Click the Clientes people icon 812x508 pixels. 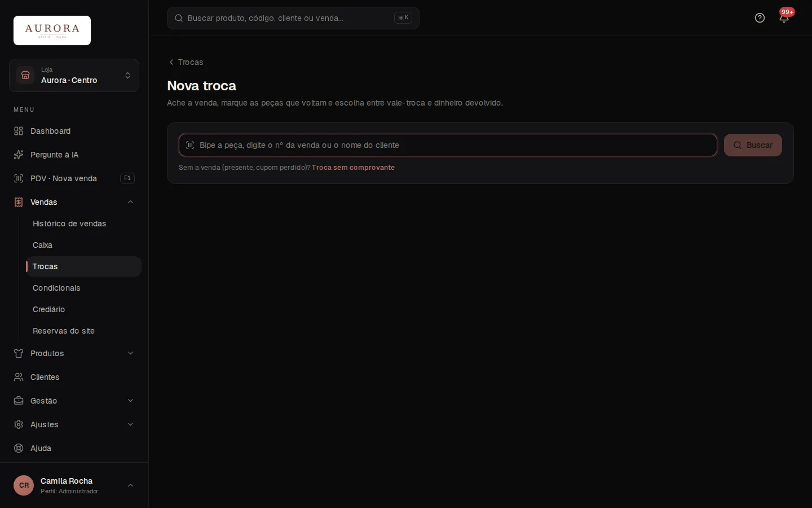point(19,377)
